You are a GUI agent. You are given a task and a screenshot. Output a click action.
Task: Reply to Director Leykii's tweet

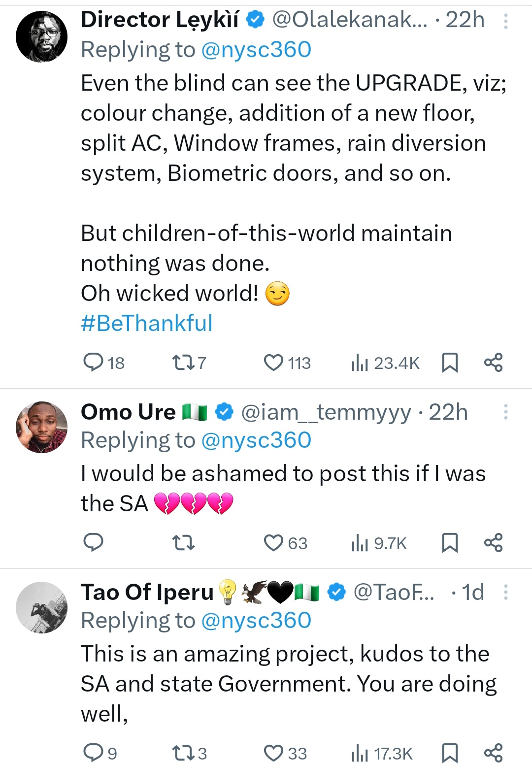(94, 363)
